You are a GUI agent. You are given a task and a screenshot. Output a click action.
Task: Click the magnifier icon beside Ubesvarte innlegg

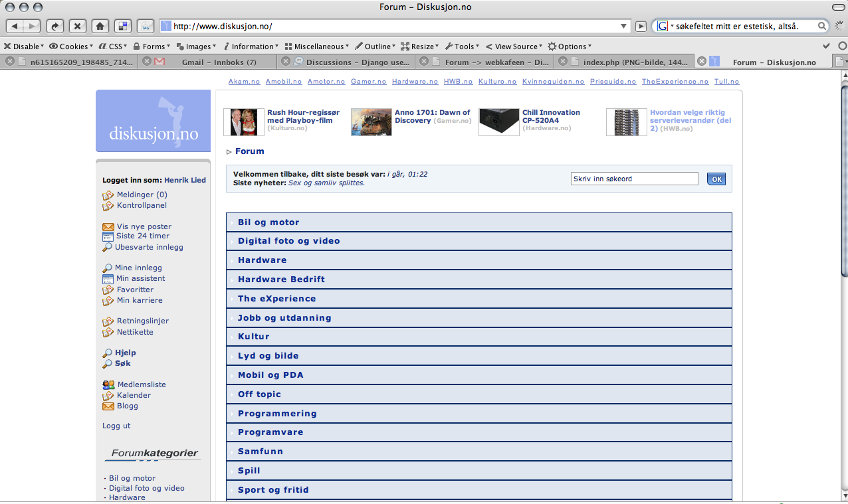point(108,247)
